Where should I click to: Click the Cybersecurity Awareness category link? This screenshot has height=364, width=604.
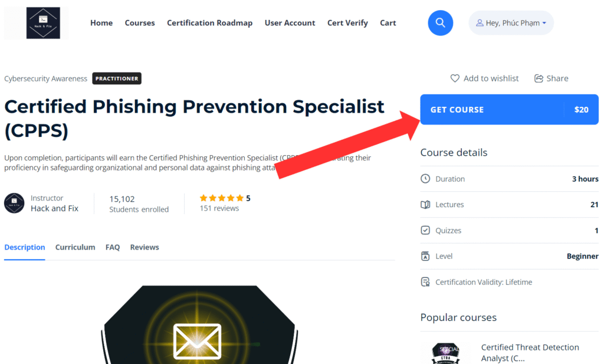[x=46, y=78]
